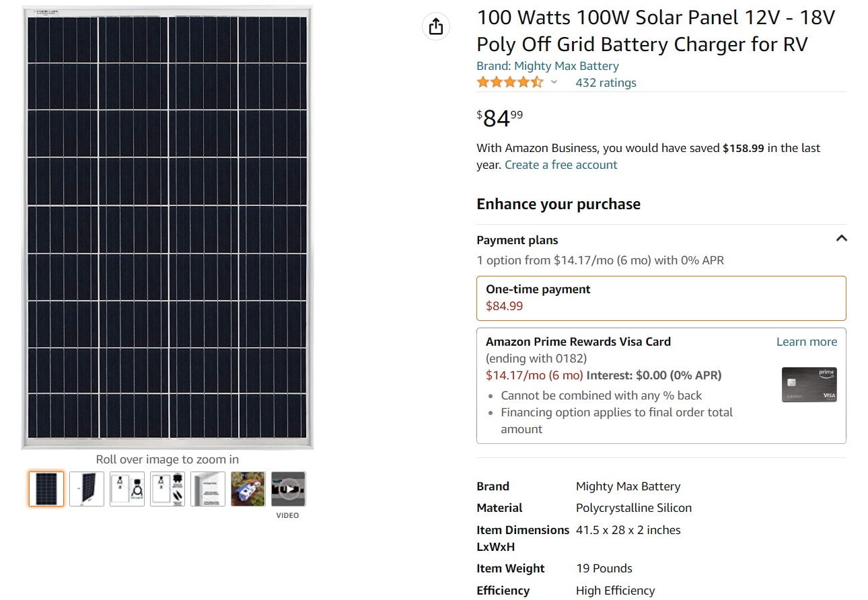Select the angled side-view panel thumbnail
The width and height of the screenshot is (868, 600).
(87, 489)
